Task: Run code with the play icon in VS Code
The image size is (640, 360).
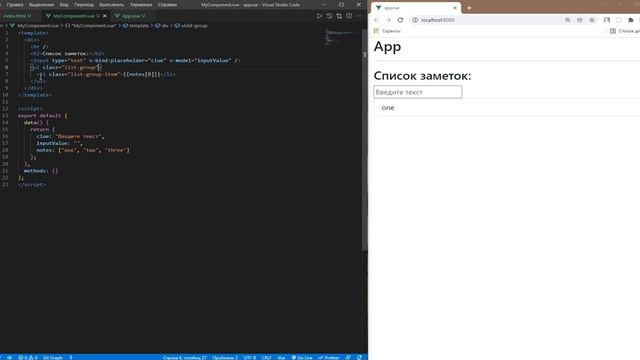Action: point(319,16)
